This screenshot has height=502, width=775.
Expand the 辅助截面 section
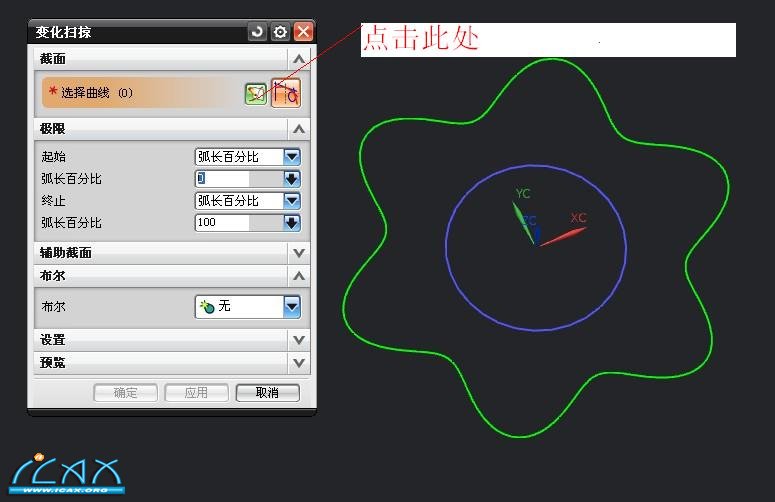point(298,253)
